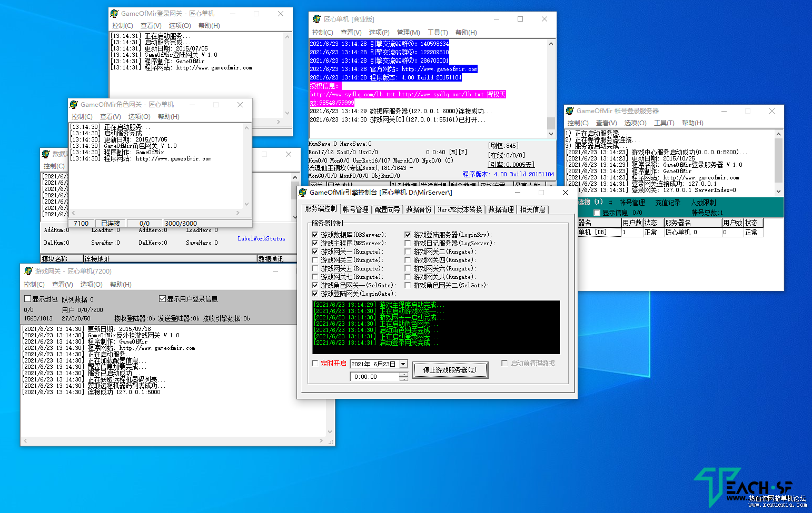
Task: Select the 服务端控制 tab
Action: tap(321, 208)
